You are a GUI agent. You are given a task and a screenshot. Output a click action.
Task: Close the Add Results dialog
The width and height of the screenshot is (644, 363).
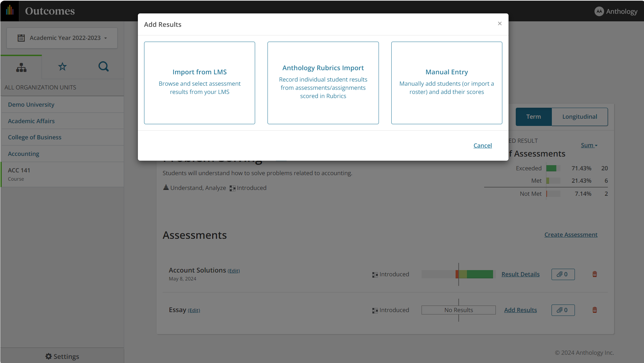pyautogui.click(x=500, y=23)
